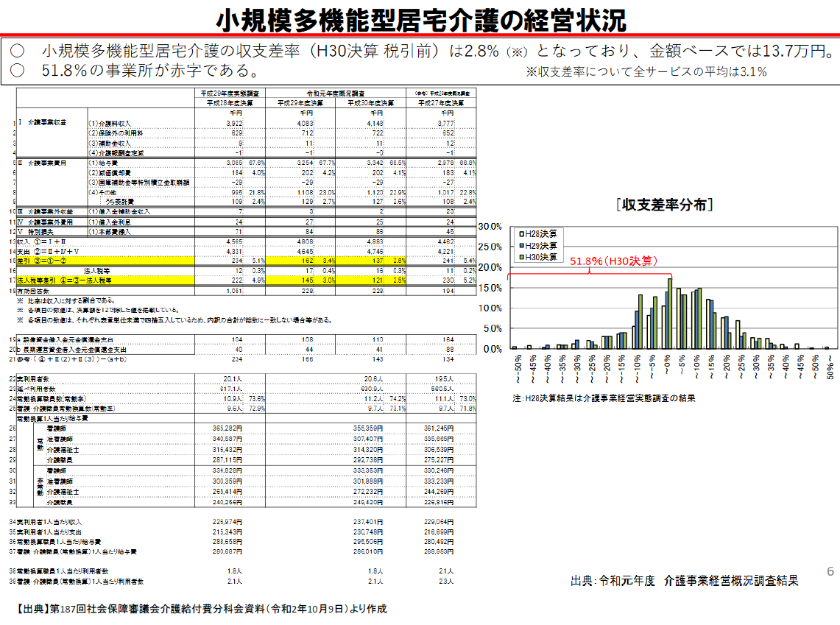Click the value 4,148 in 介護料収入 row

pos(375,124)
